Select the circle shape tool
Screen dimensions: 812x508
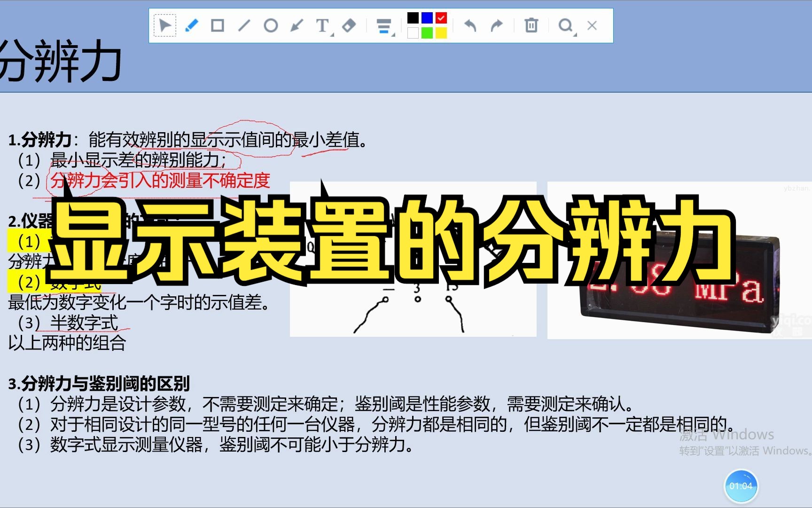(271, 25)
